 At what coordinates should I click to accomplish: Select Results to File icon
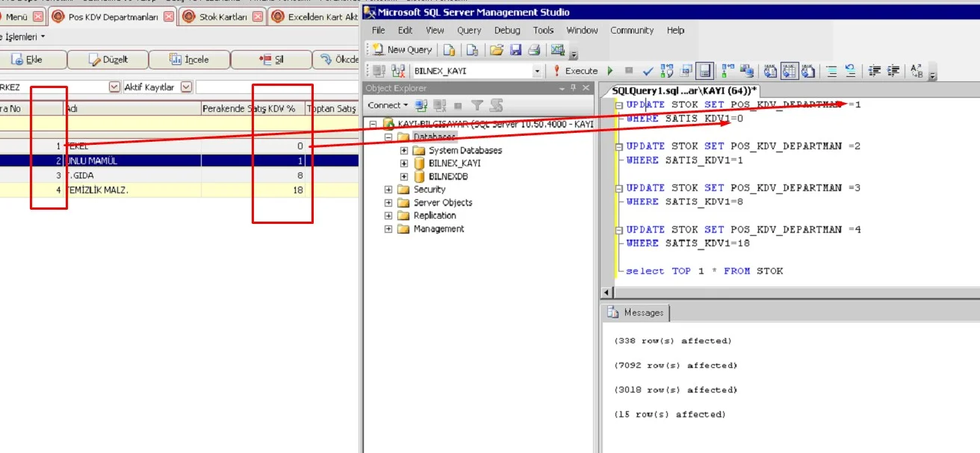point(807,71)
